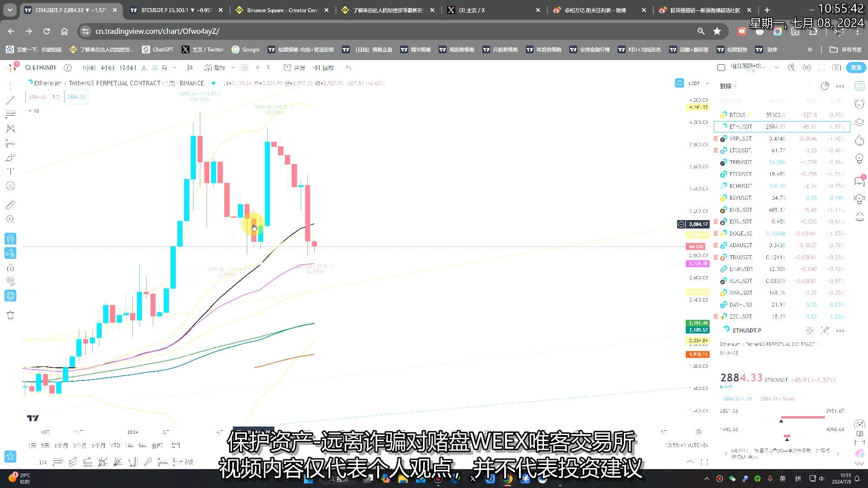Screen dimensions: 868x488
Task: Select the zoom-in magnifier tool
Action: coord(10,219)
